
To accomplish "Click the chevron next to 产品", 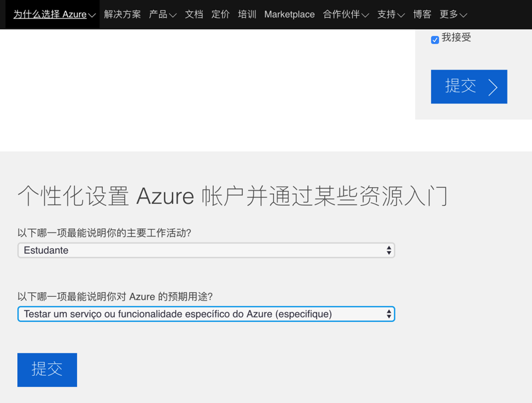I will coord(172,15).
